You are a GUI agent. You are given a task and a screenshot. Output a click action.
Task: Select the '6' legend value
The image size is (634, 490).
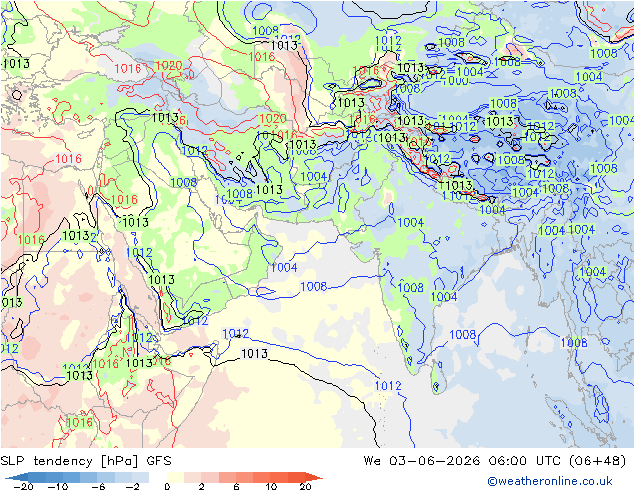(x=236, y=486)
